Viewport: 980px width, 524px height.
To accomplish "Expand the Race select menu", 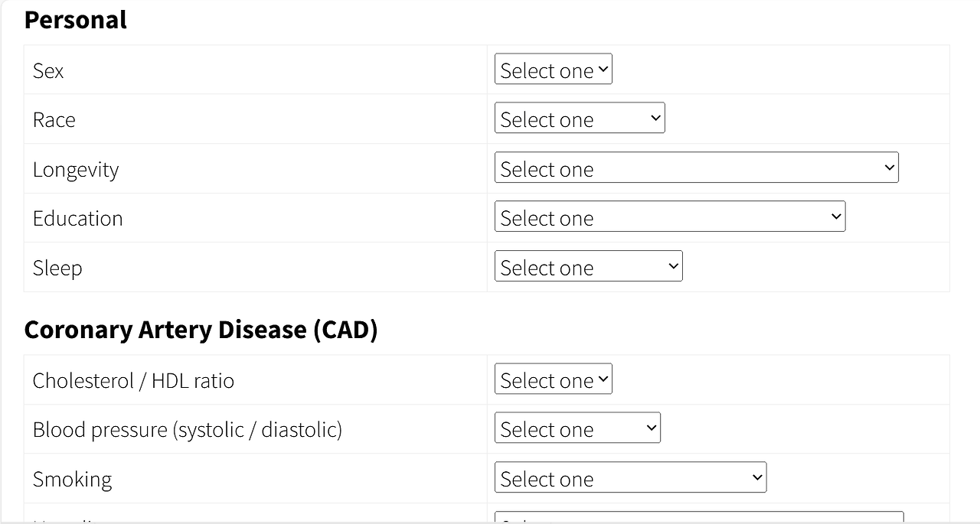I will [x=580, y=119].
